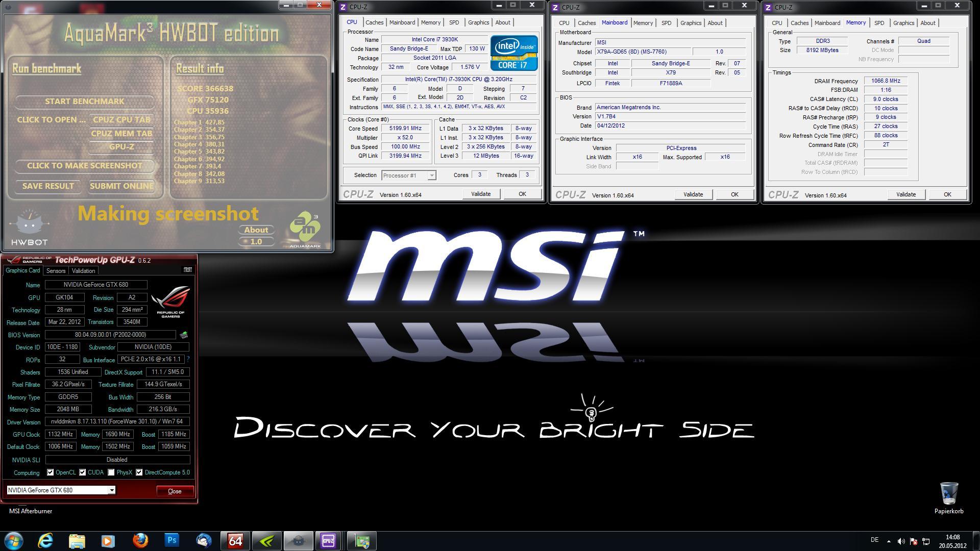Open Windows Media Player taskbar icon

click(x=108, y=541)
